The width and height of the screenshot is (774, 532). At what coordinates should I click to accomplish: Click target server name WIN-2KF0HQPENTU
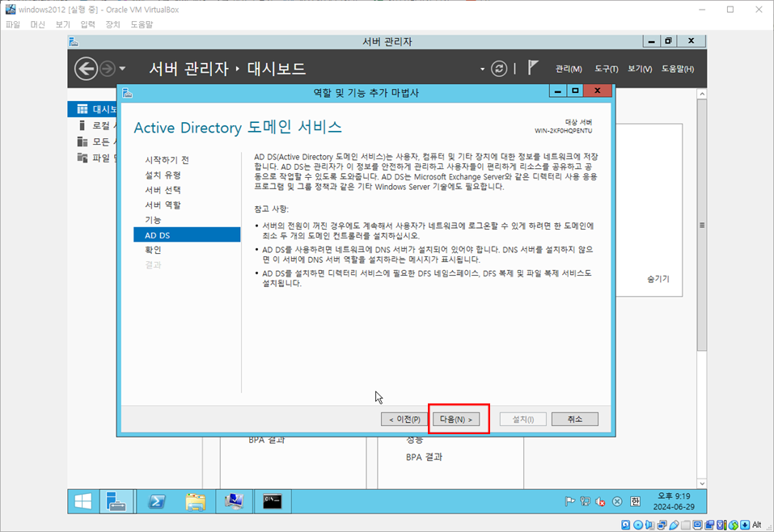point(563,131)
